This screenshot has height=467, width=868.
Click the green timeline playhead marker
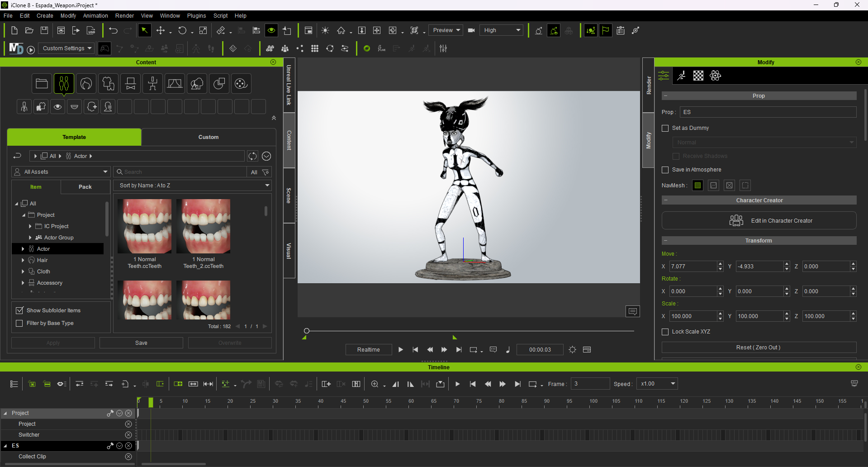151,402
